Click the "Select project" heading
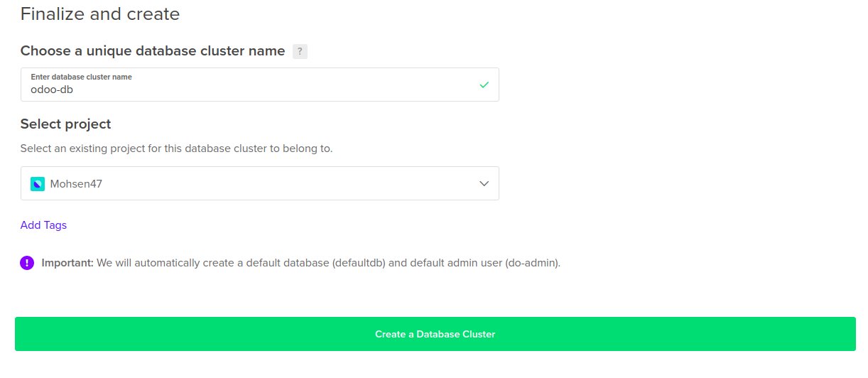868x378 pixels. 65,124
